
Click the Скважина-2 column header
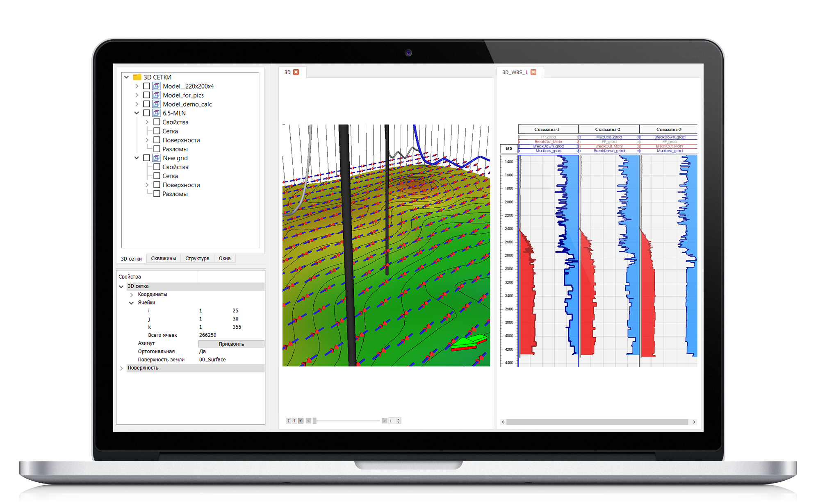click(609, 129)
